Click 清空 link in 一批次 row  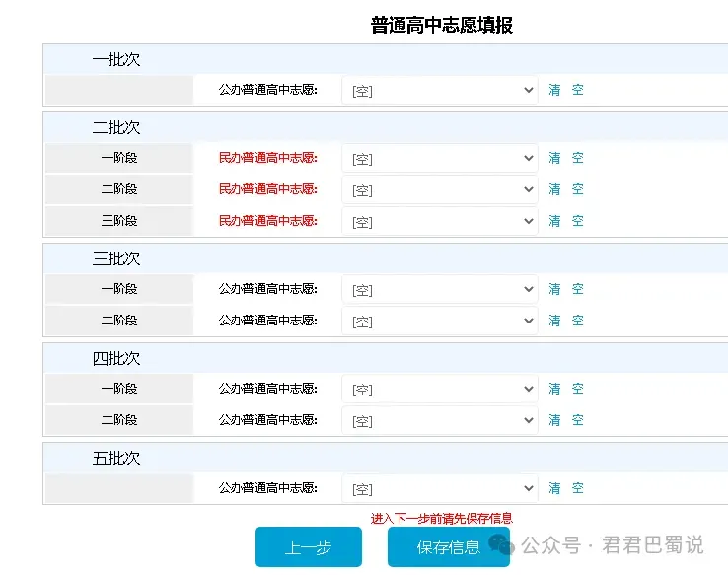coord(566,90)
